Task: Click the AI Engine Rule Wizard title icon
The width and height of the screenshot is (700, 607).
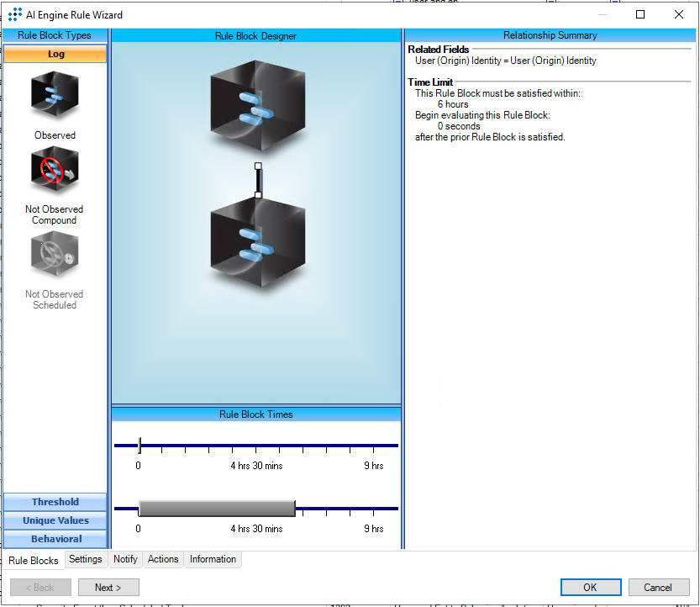Action: coord(14,14)
